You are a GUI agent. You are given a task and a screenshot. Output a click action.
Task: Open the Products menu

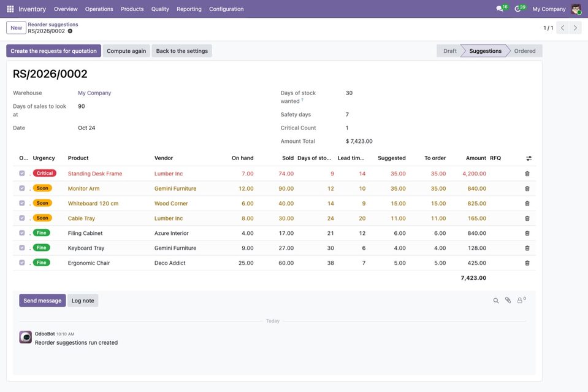132,9
